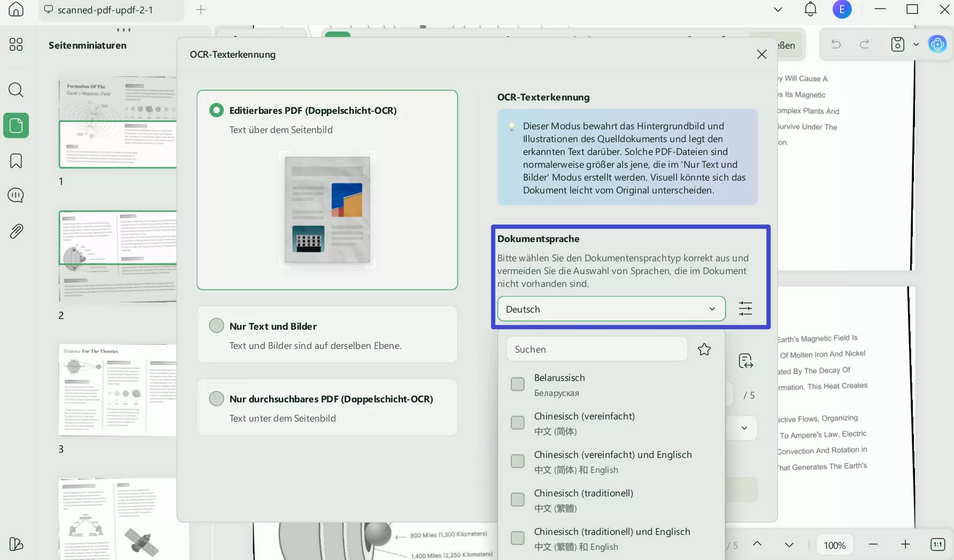The height and width of the screenshot is (560, 954).
Task: Select the page thumbnails panel icon
Action: click(16, 126)
